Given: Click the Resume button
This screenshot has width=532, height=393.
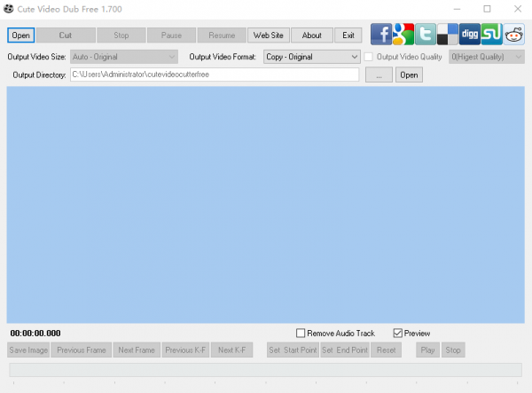Looking at the screenshot, I should (222, 35).
